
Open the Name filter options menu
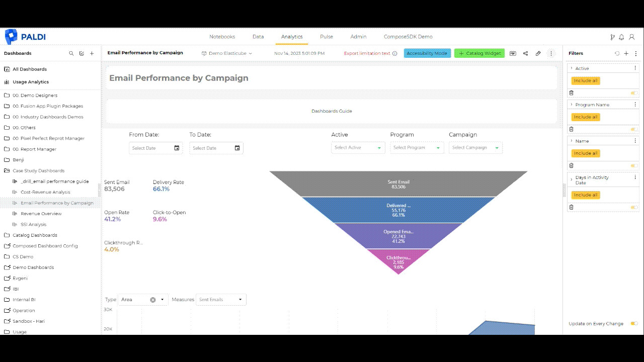point(635,141)
